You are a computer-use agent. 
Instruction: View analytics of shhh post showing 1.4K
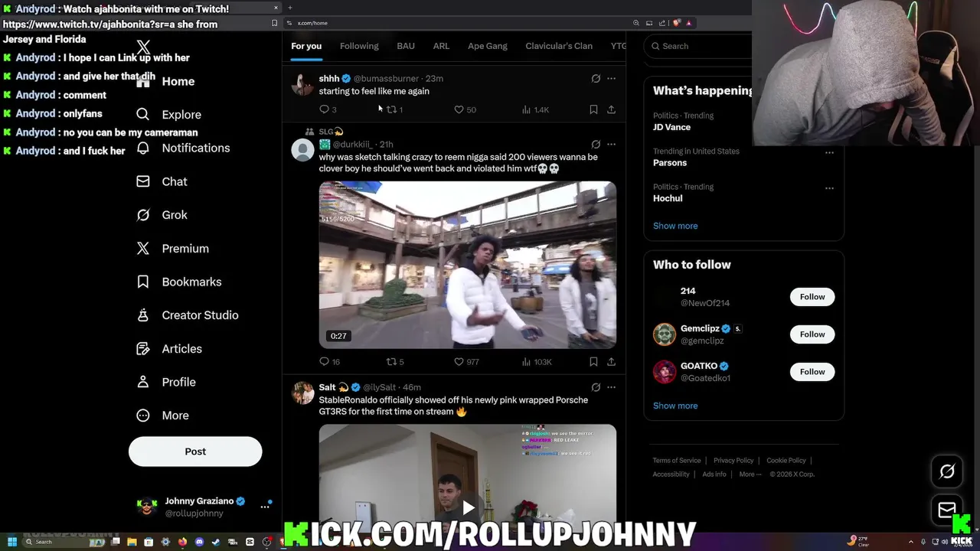535,109
